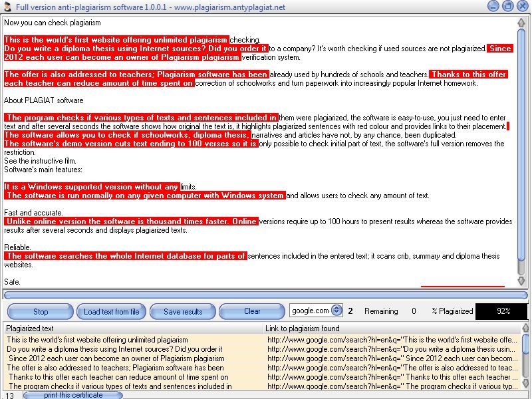Click the 'See the instructive film.' line
This screenshot has height=399, width=532.
tap(40, 161)
